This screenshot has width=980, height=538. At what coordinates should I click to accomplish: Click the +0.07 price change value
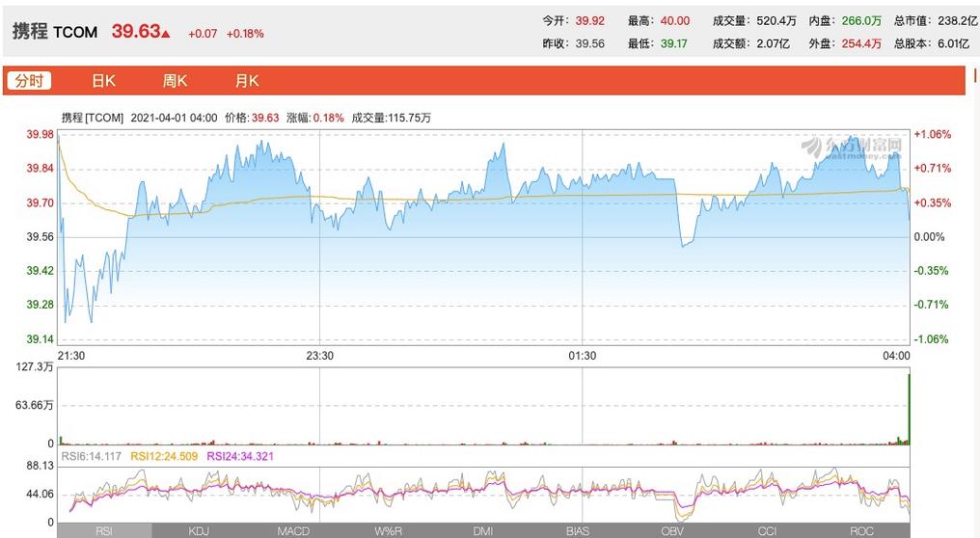pyautogui.click(x=203, y=34)
